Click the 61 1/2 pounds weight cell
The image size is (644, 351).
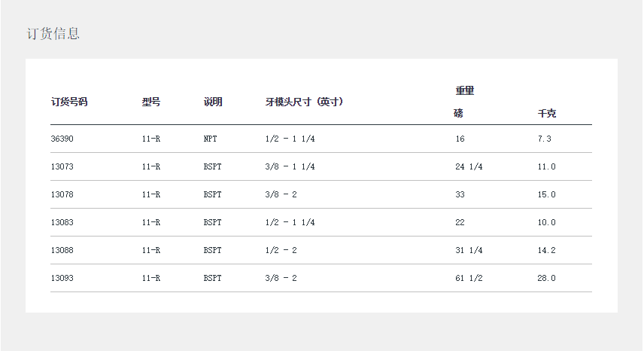(469, 278)
